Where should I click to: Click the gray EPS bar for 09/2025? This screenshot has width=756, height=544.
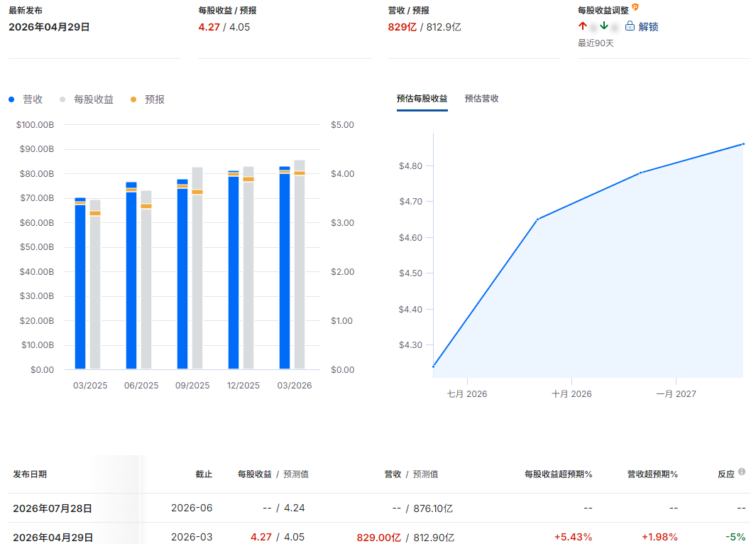tap(197, 268)
